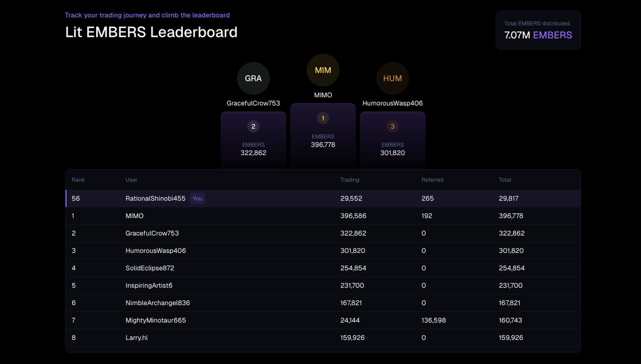Click the 'Track your trading journey' subtitle
This screenshot has width=641, height=364.
tap(147, 15)
